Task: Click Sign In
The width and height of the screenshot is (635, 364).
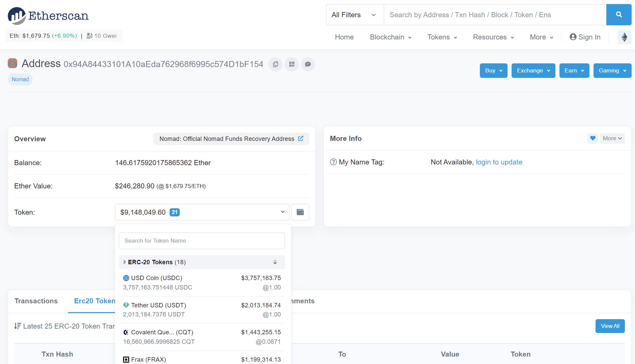Action: [x=585, y=37]
